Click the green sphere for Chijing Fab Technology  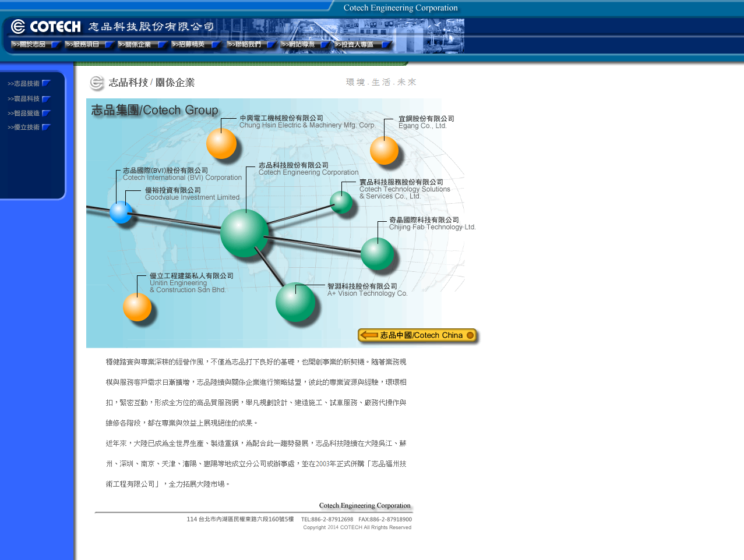coord(378,254)
